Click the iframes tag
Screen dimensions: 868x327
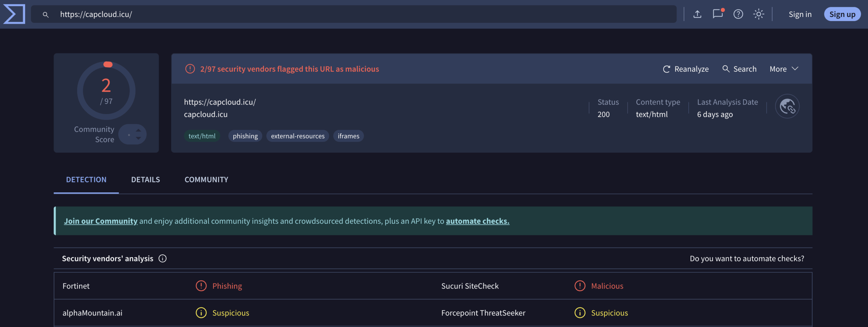348,136
